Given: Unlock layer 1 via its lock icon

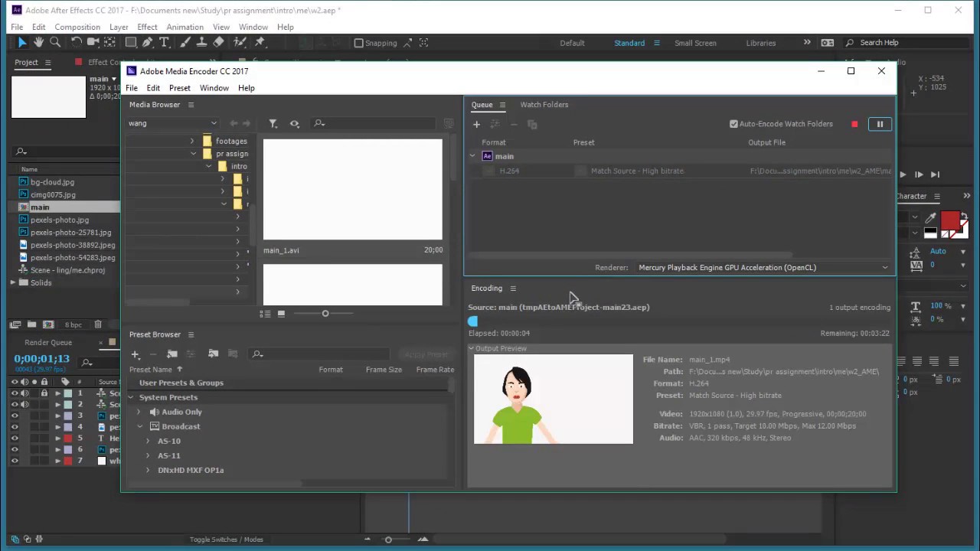Looking at the screenshot, I should pos(44,393).
